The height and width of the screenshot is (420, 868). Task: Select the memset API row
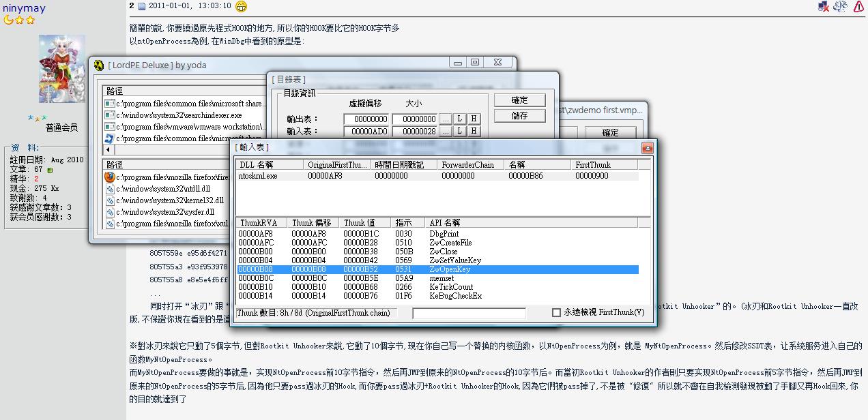[x=437, y=278]
